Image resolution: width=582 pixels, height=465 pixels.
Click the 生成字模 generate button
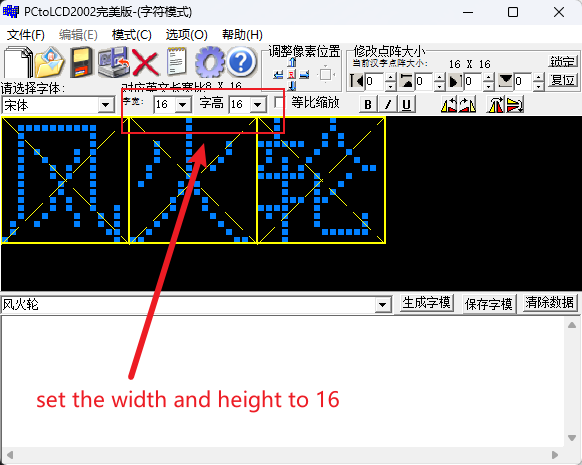point(426,304)
